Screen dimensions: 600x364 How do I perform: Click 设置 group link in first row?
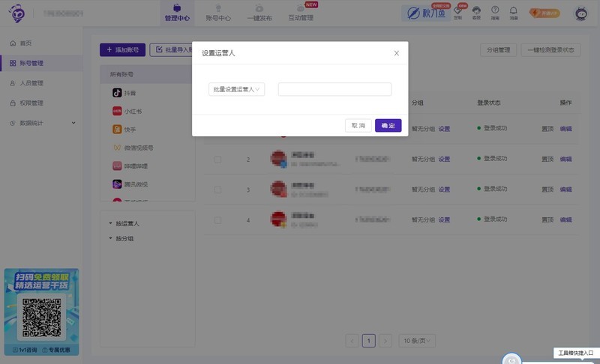point(444,129)
